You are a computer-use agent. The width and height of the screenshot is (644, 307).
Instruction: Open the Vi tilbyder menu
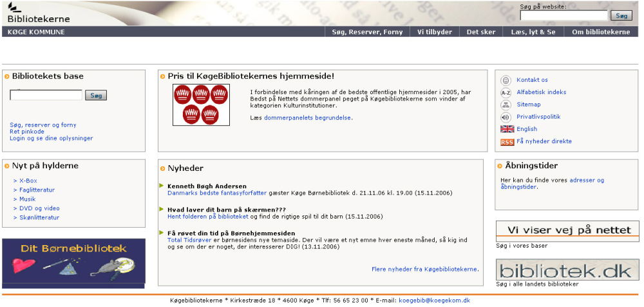pos(435,32)
